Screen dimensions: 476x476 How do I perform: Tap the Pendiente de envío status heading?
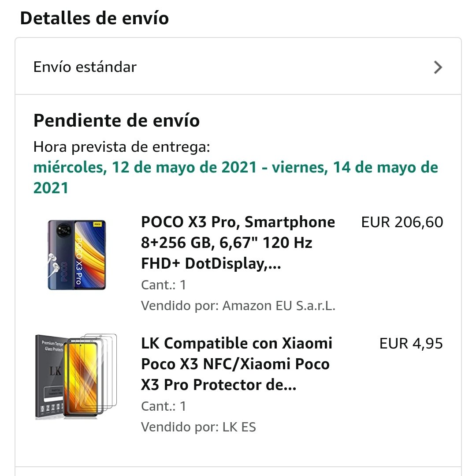(116, 120)
